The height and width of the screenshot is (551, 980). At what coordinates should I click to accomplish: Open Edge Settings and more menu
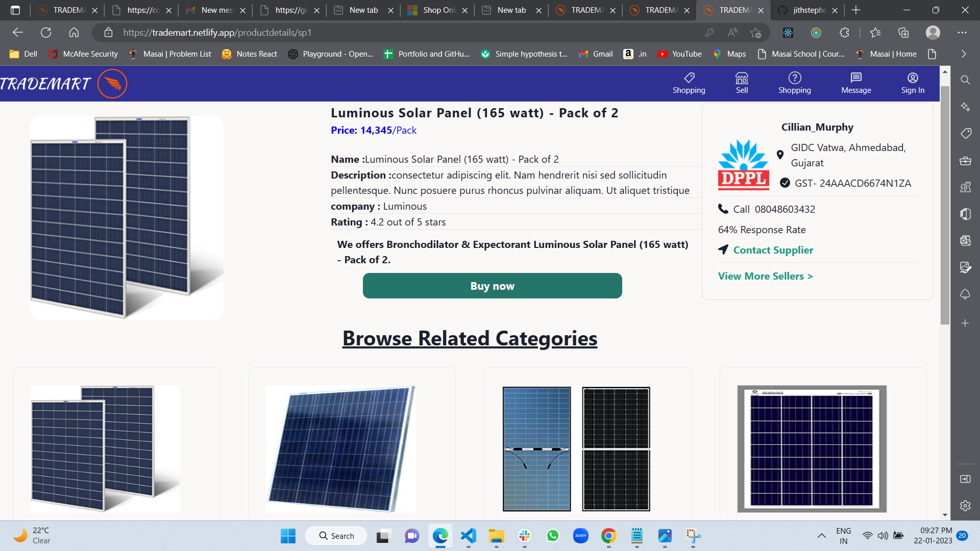click(x=962, y=33)
